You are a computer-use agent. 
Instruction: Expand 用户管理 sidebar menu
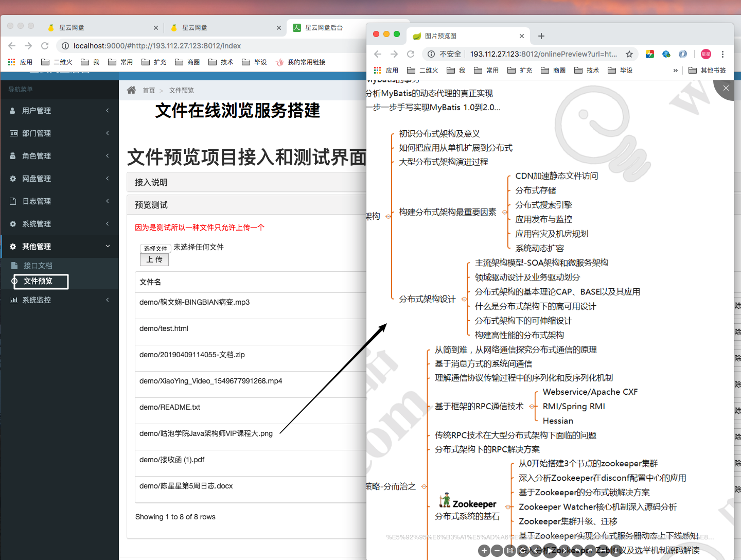pyautogui.click(x=60, y=111)
